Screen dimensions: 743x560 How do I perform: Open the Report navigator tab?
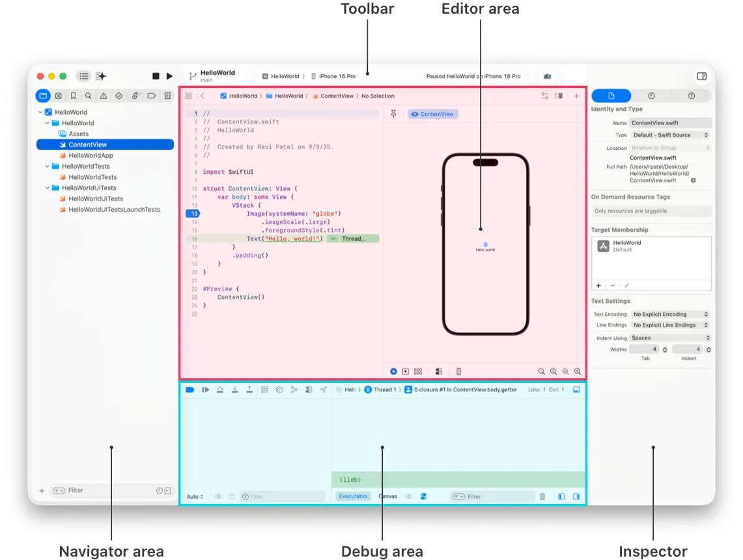167,96
